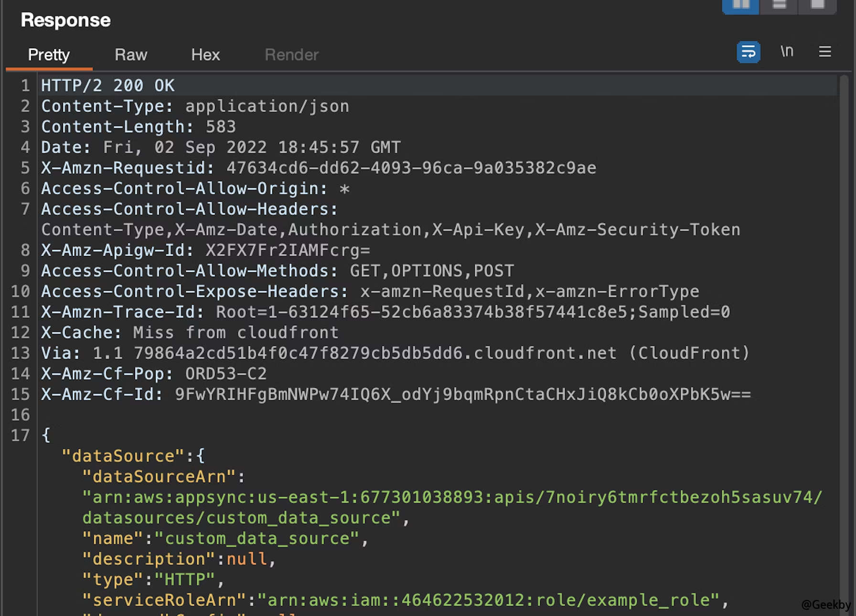The image size is (856, 616).
Task: Toggle the \n non-printable characters display
Action: (787, 51)
